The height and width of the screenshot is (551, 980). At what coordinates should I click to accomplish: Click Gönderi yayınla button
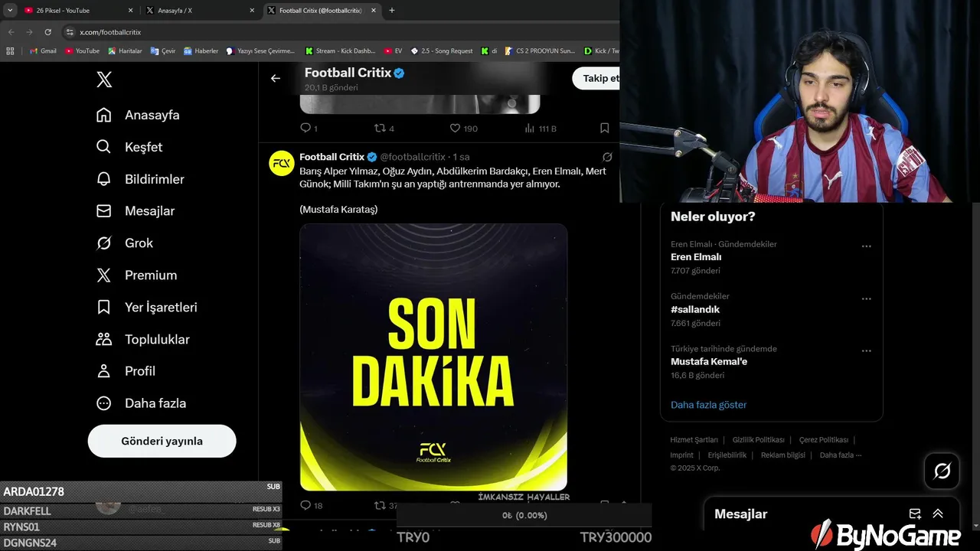pyautogui.click(x=162, y=441)
